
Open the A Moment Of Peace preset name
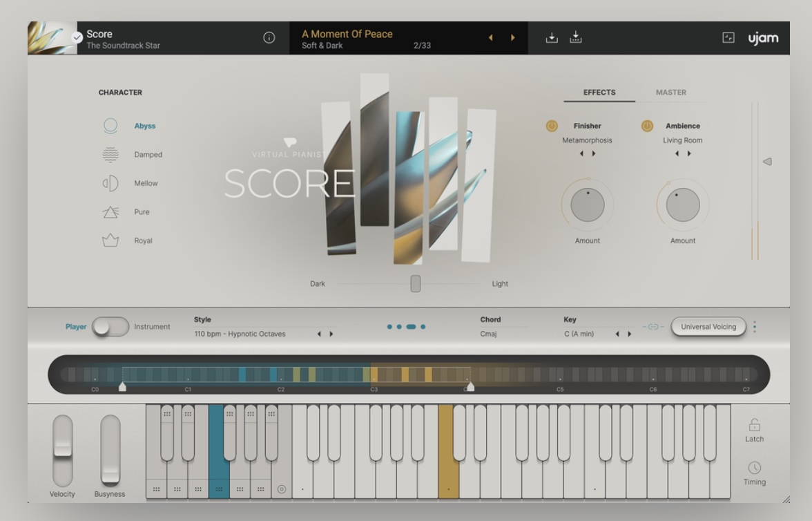347,35
